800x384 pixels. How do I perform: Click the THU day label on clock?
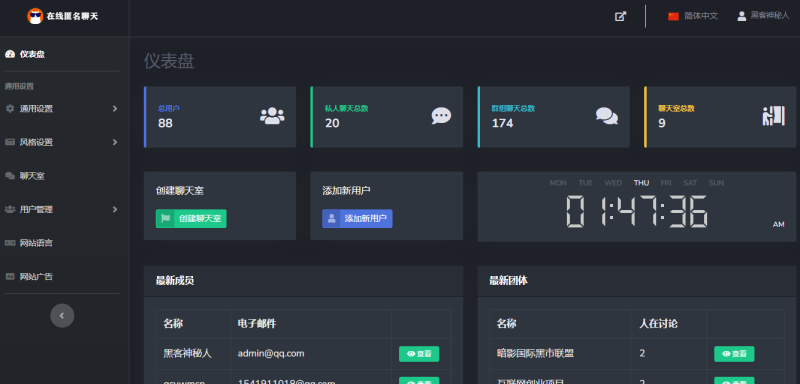[x=641, y=183]
